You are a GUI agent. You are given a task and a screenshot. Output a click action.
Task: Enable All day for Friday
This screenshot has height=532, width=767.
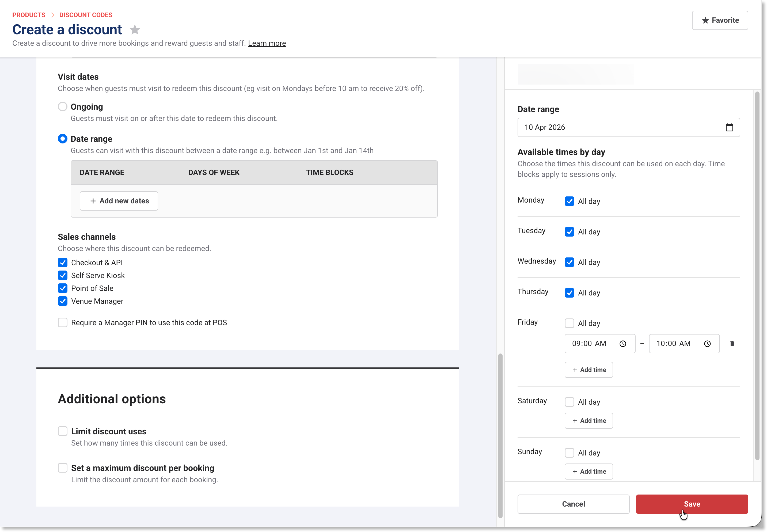pyautogui.click(x=569, y=323)
